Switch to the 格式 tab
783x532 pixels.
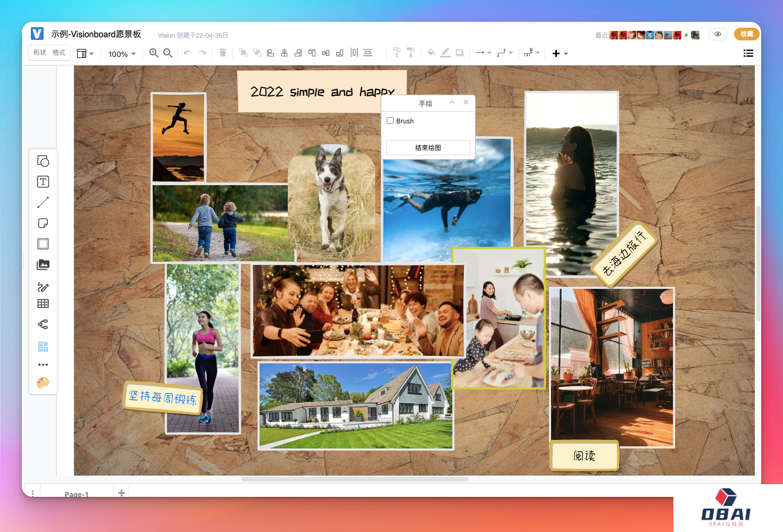point(59,53)
